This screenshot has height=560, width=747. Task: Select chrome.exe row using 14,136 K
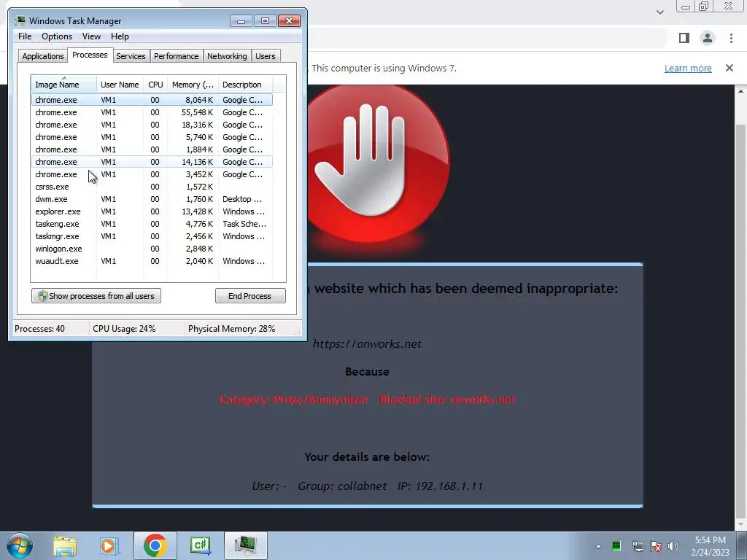tap(152, 162)
